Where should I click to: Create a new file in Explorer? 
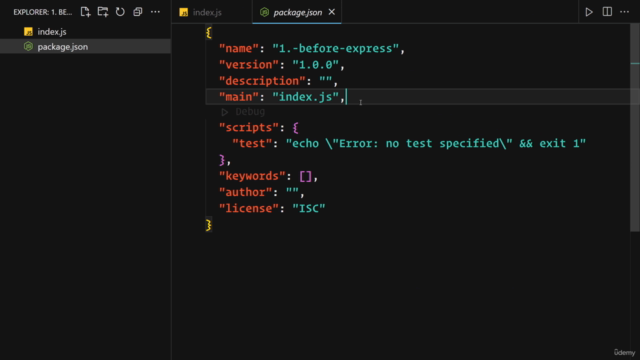(85, 12)
